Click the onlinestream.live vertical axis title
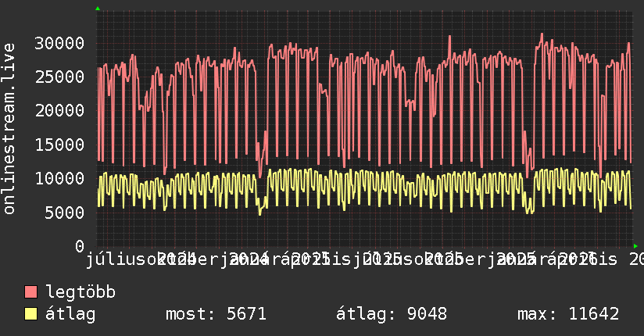644x336 pixels. point(9,129)
